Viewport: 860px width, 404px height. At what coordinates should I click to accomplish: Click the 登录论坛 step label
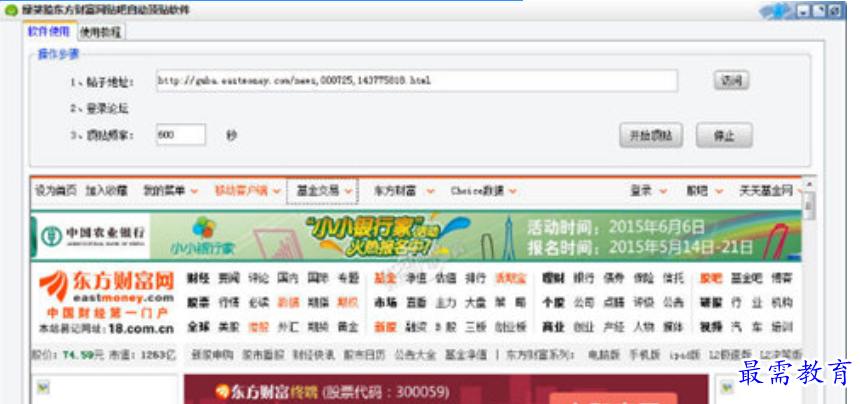99,109
